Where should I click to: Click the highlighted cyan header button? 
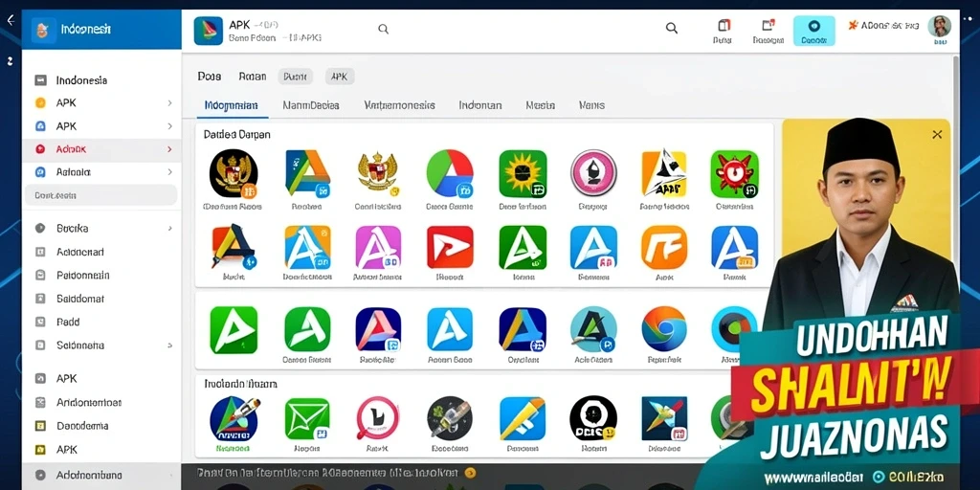point(813,31)
